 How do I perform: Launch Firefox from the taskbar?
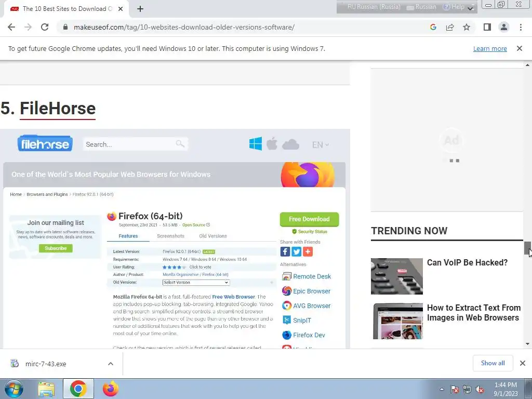click(x=111, y=389)
